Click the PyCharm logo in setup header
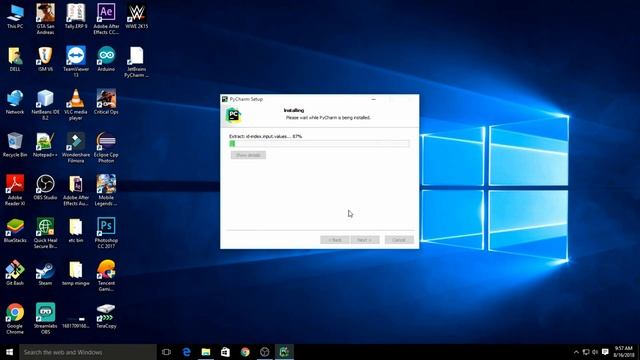Image resolution: width=640 pixels, height=360 pixels. click(x=233, y=115)
